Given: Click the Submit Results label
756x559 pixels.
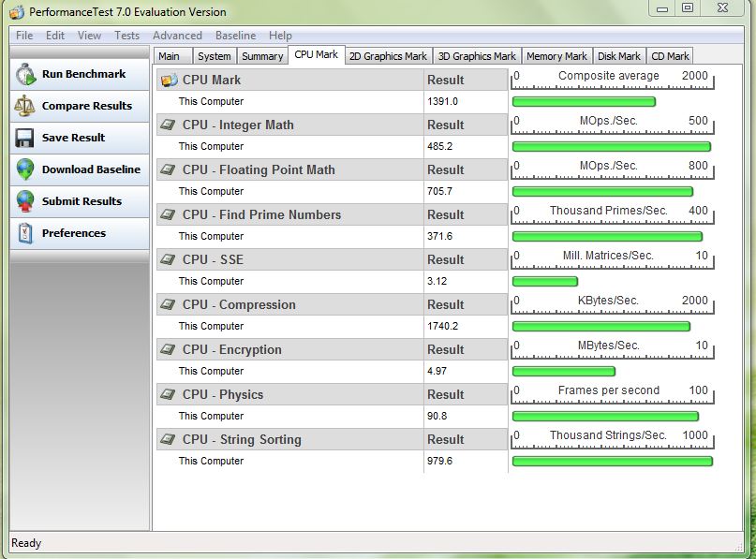Looking at the screenshot, I should click(x=82, y=201).
